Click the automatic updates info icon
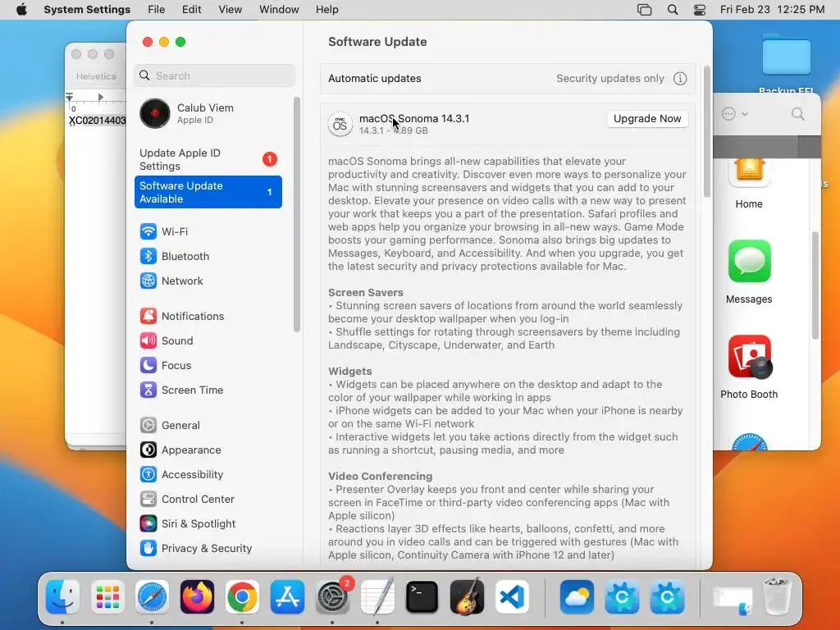 [x=680, y=79]
